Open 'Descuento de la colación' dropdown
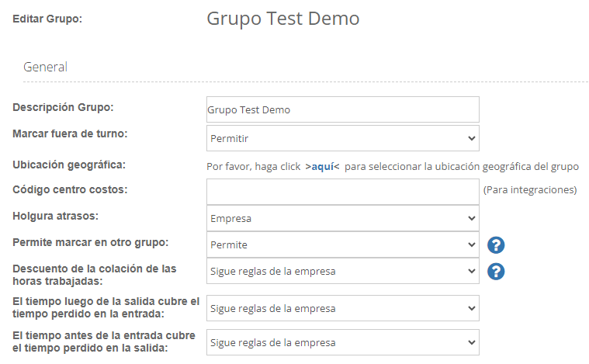The width and height of the screenshot is (589, 364). (x=342, y=271)
